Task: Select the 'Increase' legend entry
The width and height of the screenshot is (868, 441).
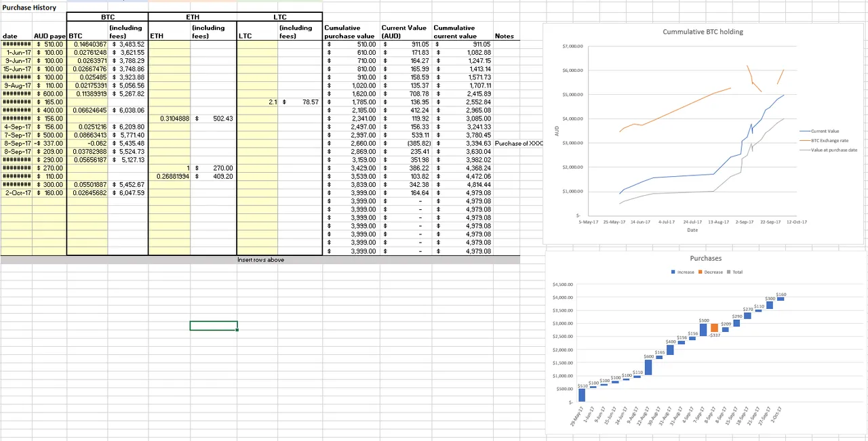Action: pos(682,272)
